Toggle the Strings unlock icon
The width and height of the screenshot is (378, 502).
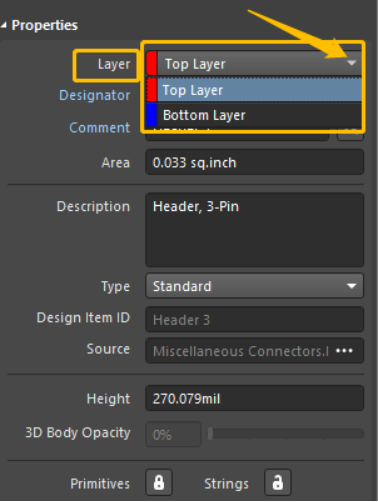coord(278,482)
